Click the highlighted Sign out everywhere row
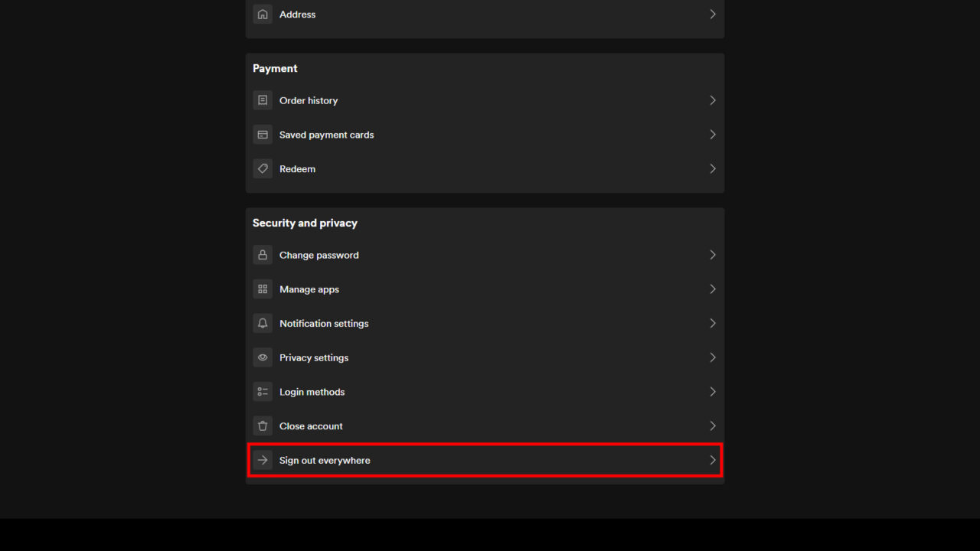This screenshot has width=980, height=551. (x=485, y=460)
